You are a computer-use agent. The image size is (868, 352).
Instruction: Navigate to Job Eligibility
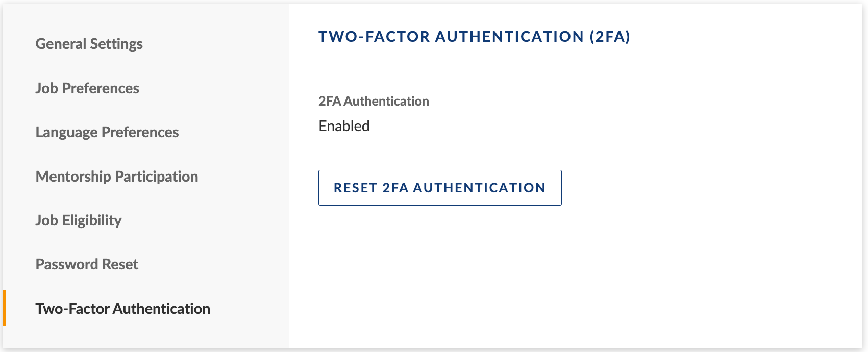[79, 220]
